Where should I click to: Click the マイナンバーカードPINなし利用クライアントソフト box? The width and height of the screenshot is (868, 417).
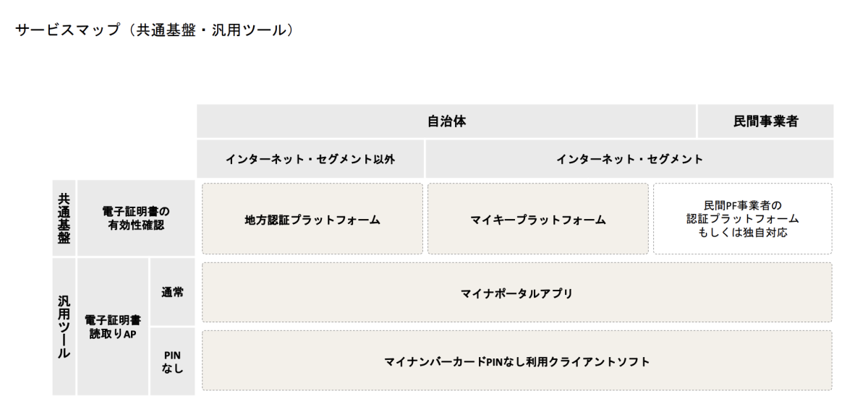pyautogui.click(x=516, y=361)
